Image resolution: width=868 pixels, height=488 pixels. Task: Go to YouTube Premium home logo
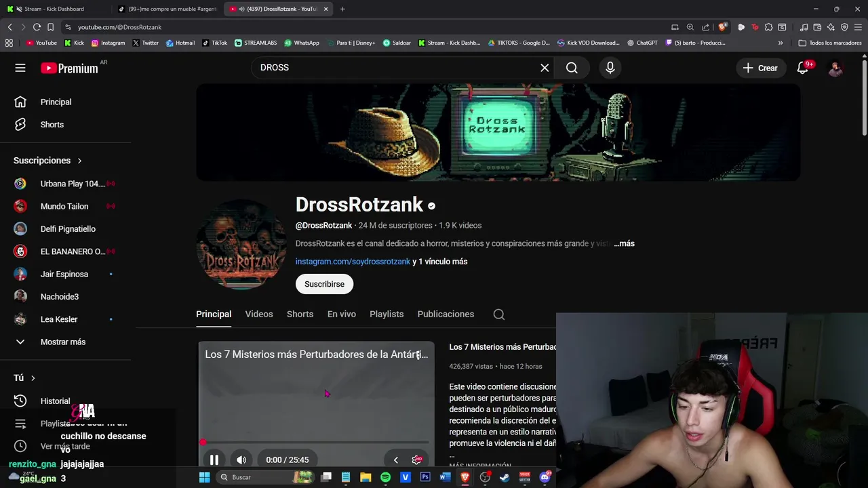pos(69,68)
